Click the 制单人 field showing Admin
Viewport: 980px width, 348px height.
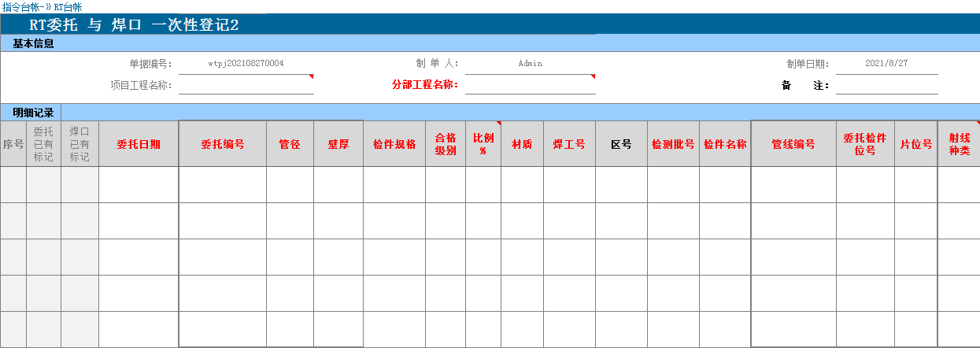pyautogui.click(x=530, y=64)
